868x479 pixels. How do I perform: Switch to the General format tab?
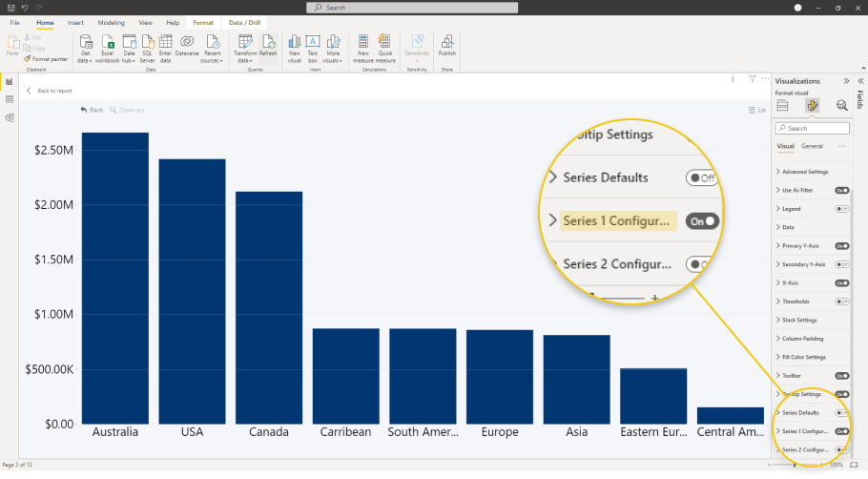tap(812, 146)
